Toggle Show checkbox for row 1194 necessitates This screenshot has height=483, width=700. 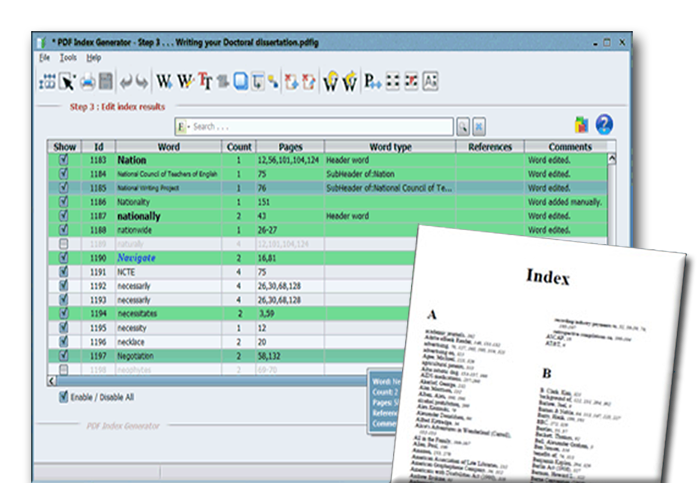tap(64, 313)
